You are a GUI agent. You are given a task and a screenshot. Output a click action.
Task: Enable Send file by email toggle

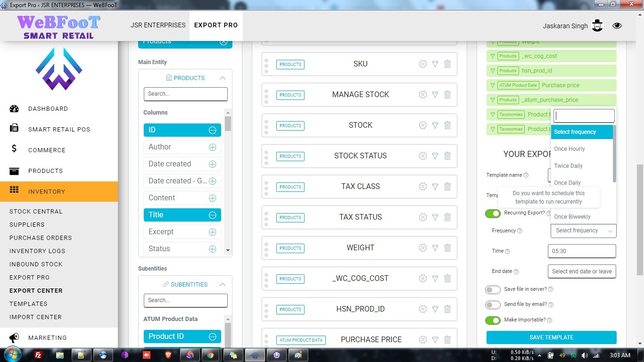493,305
